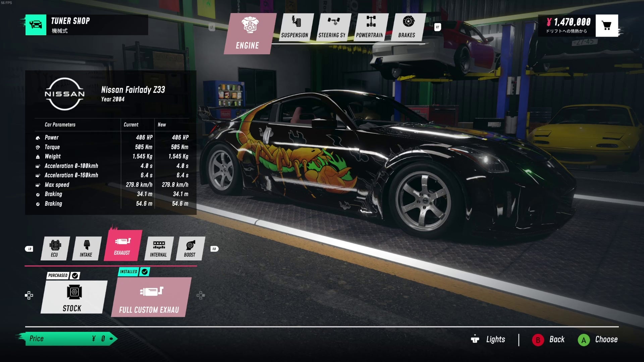Click the B Back button icon
Screen dimensions: 644x362
[x=538, y=340]
